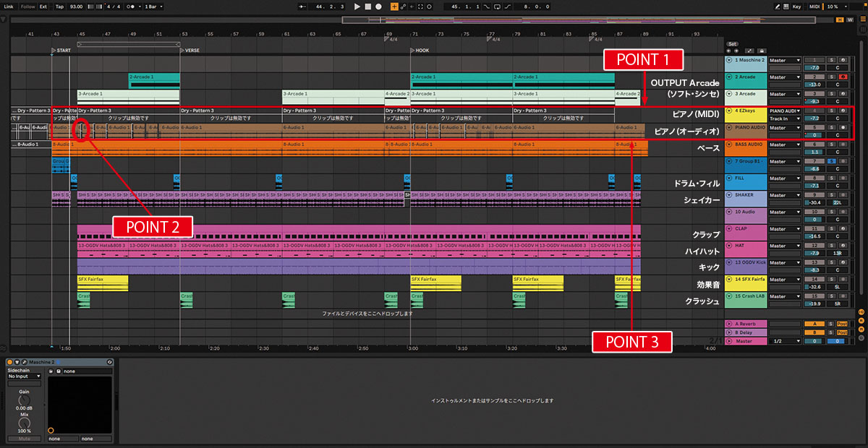Viewport: 868px width, 448px height.
Task: Open the 10 % CPU load dropdown
Action: pyautogui.click(x=836, y=7)
